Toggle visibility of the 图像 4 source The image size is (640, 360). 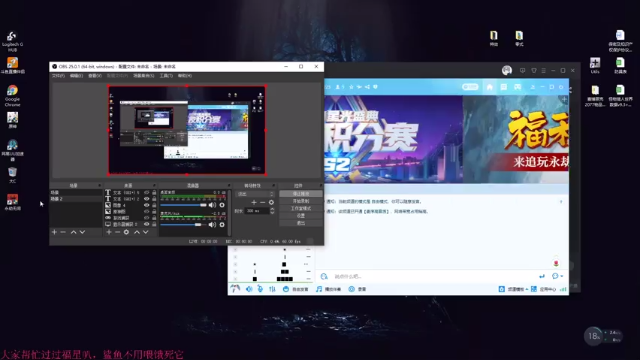(x=147, y=205)
